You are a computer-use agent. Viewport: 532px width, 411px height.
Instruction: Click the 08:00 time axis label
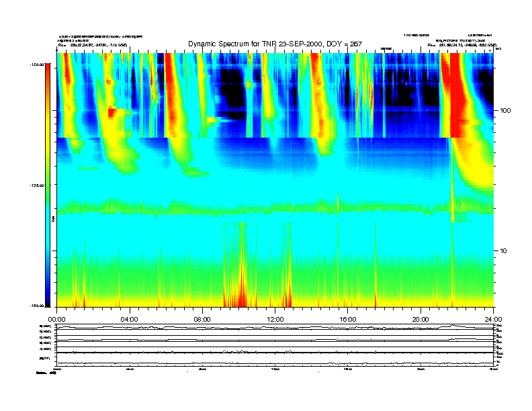[202, 320]
